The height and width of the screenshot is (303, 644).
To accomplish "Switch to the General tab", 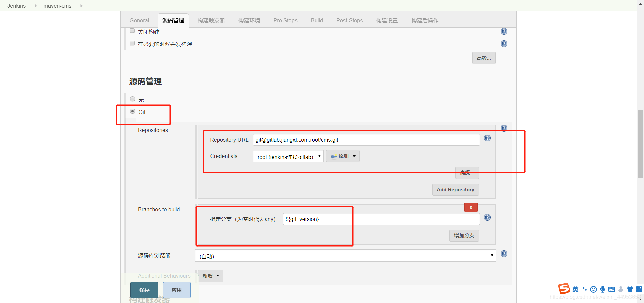I will 139,20.
